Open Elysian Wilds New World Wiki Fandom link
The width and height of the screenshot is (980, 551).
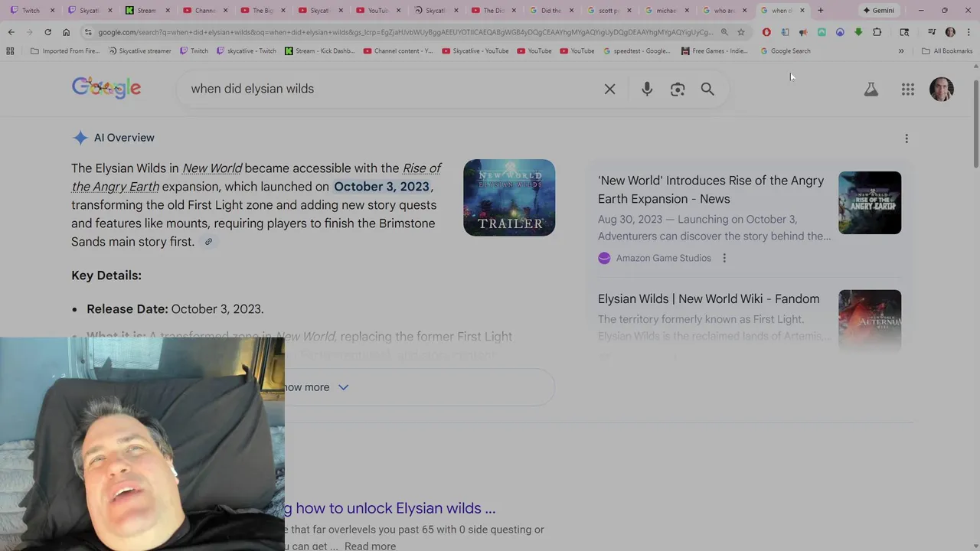pos(708,299)
